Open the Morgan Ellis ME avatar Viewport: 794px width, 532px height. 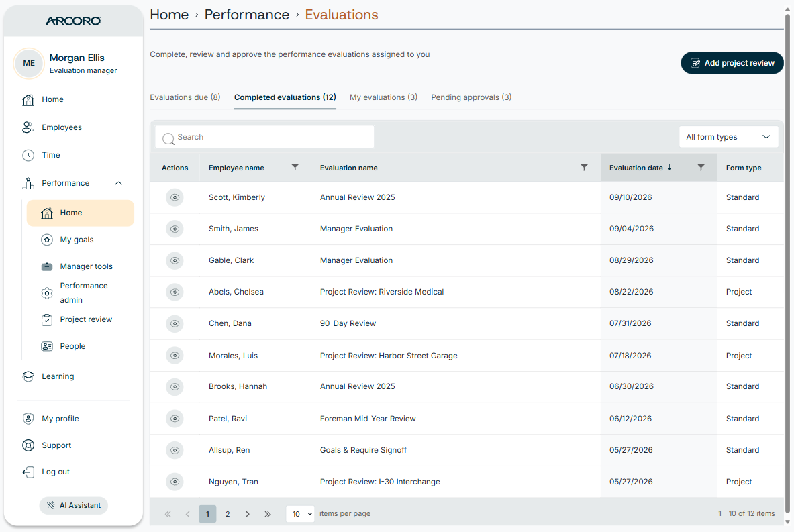click(x=29, y=63)
